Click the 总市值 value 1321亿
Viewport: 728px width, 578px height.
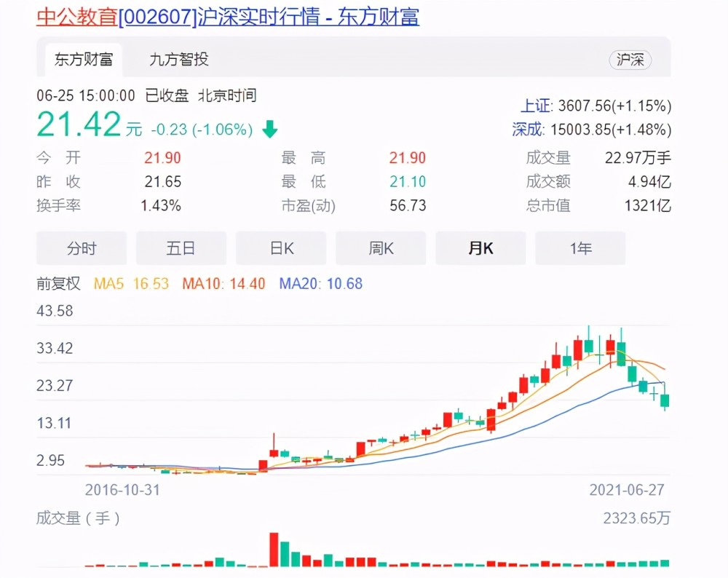648,205
